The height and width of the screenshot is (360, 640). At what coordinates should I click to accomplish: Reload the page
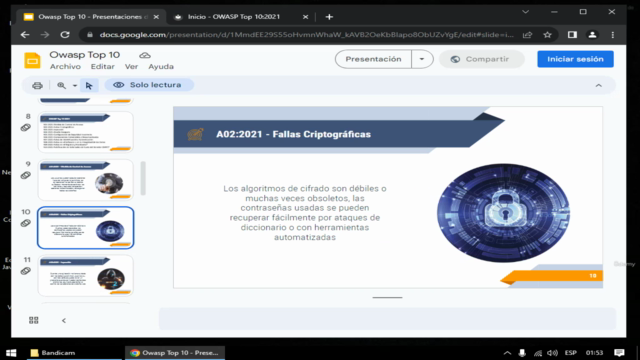coord(65,35)
